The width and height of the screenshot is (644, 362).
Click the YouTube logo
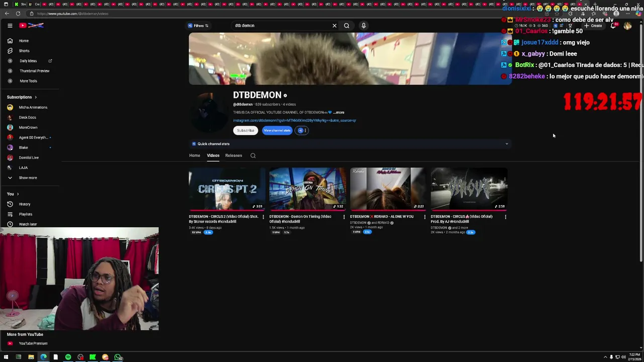[32, 26]
